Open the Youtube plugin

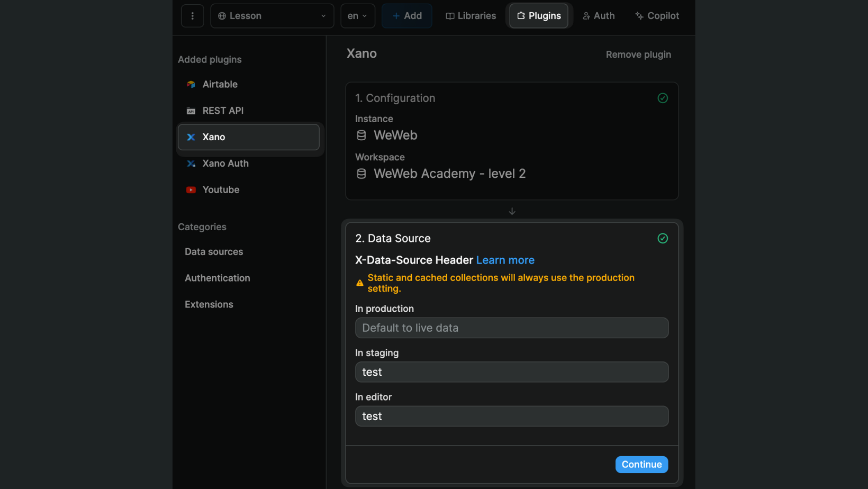(x=220, y=189)
